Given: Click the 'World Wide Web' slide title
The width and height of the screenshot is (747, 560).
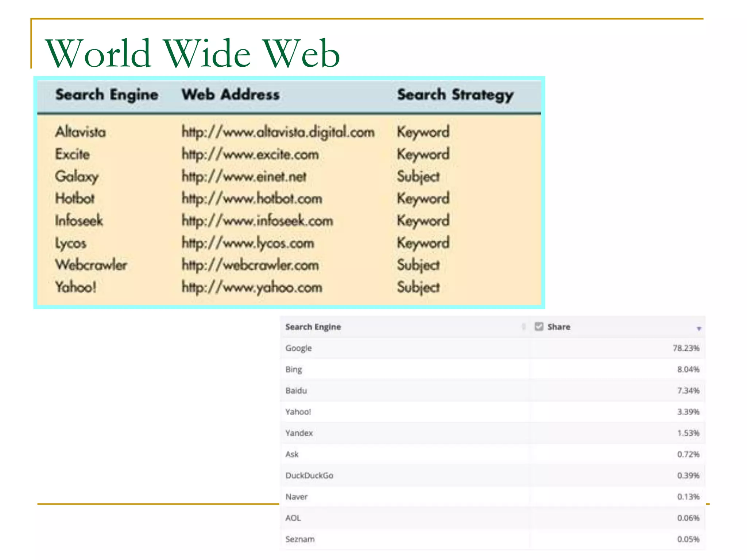Looking at the screenshot, I should click(x=193, y=53).
